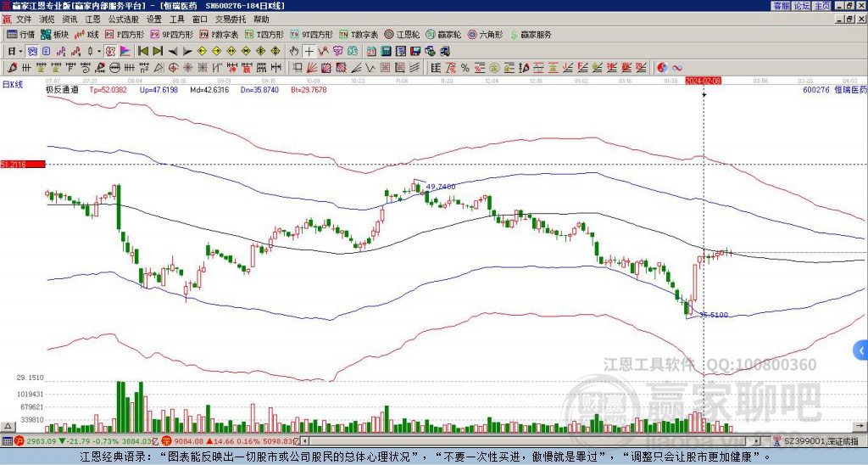Open the 行情 quotes view
The height and width of the screenshot is (465, 868).
20,34
